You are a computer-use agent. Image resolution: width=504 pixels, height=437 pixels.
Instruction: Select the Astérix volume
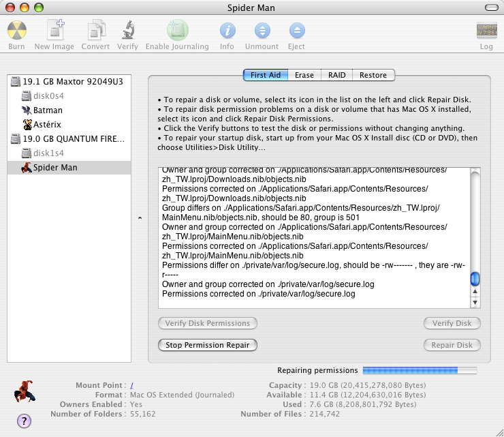[x=69, y=125]
